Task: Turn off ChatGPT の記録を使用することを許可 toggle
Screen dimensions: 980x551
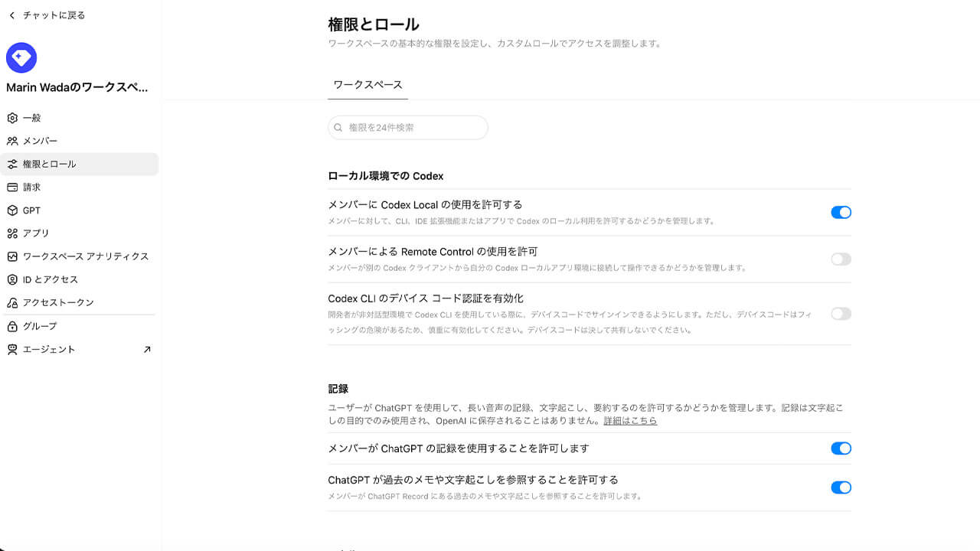Action: 841,448
